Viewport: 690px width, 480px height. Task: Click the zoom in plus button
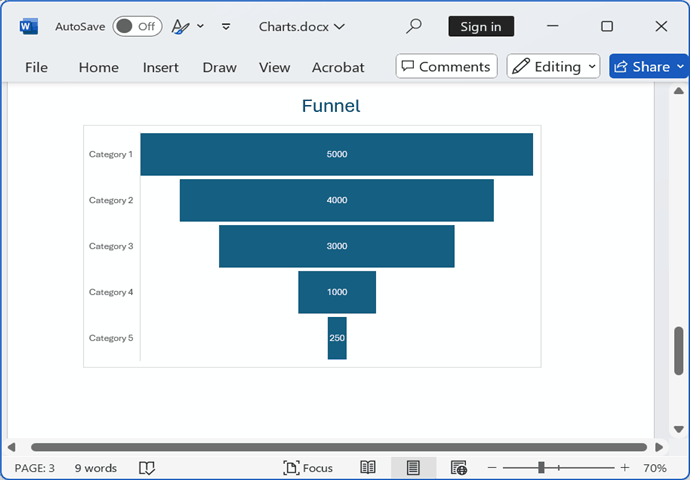pos(625,468)
